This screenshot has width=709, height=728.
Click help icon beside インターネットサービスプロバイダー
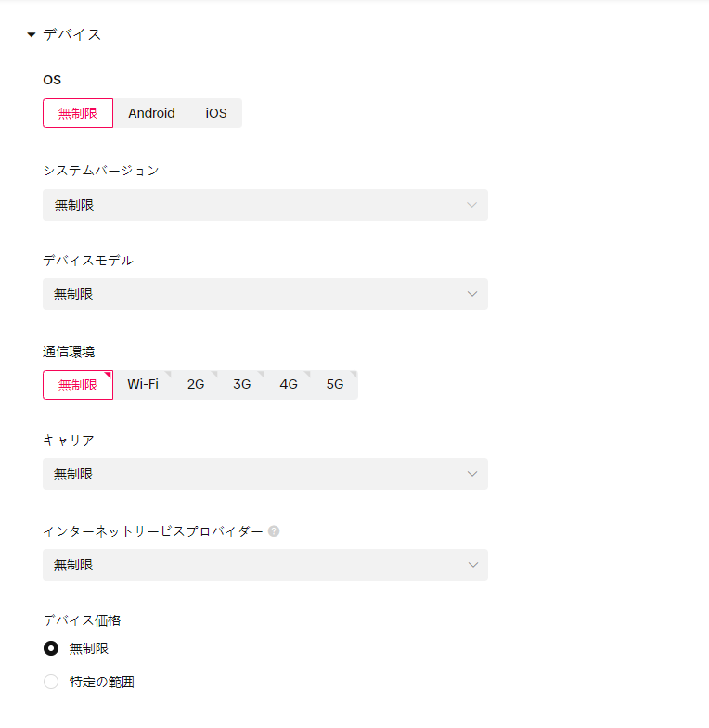click(x=274, y=531)
